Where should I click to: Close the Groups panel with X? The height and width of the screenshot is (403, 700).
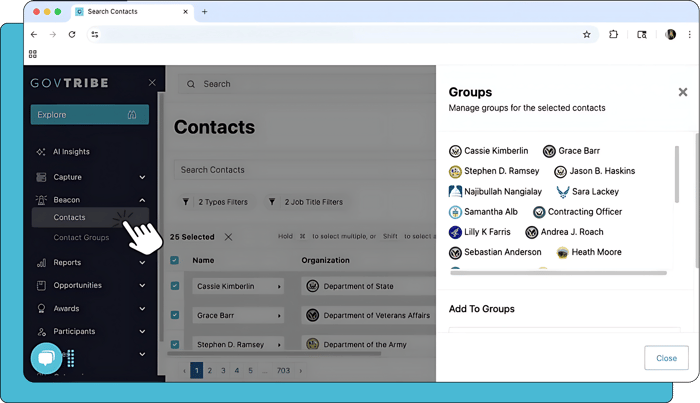click(x=683, y=92)
